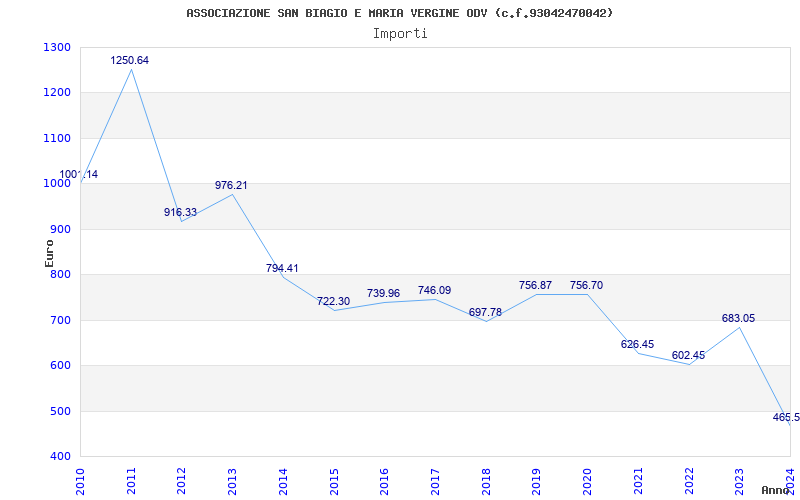800x500 pixels.
Task: Select the 602.45 data label
Action: click(x=688, y=356)
